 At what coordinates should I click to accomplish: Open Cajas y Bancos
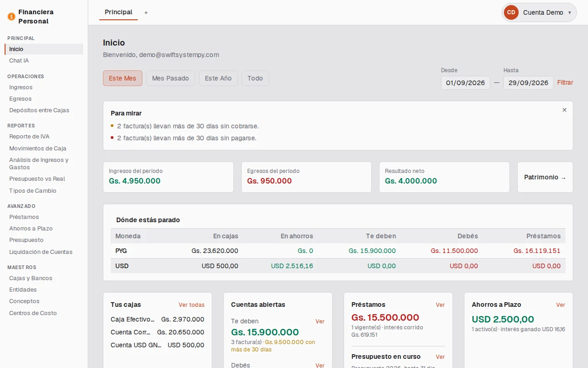44,278
